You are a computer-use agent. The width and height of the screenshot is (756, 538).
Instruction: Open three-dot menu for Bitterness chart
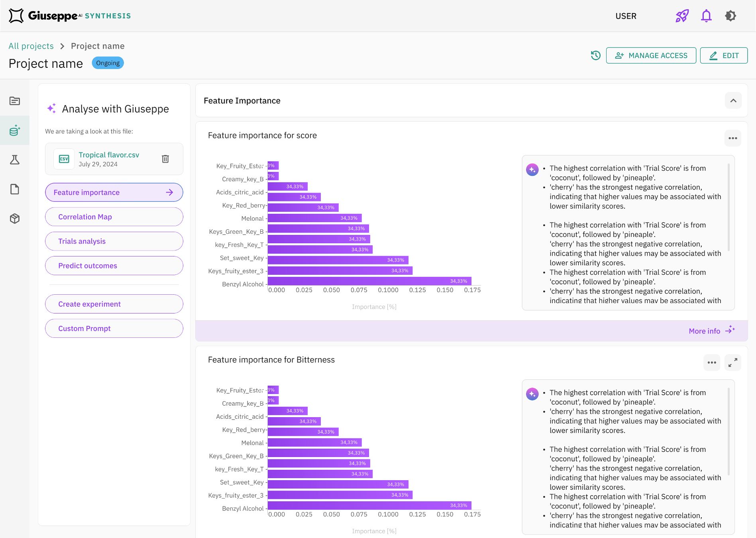pyautogui.click(x=712, y=363)
